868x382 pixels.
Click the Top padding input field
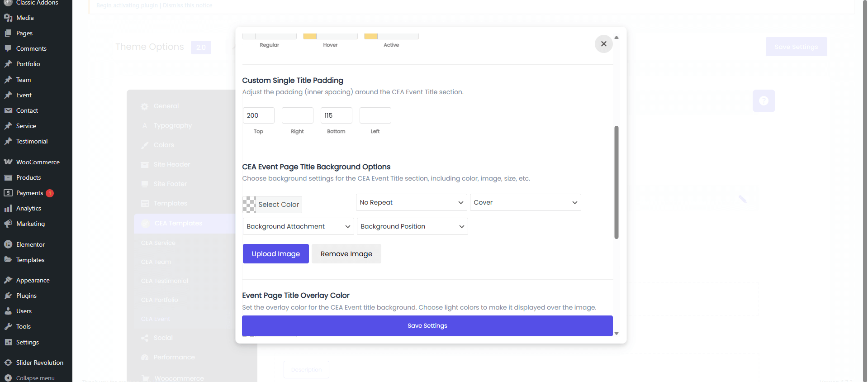[258, 115]
